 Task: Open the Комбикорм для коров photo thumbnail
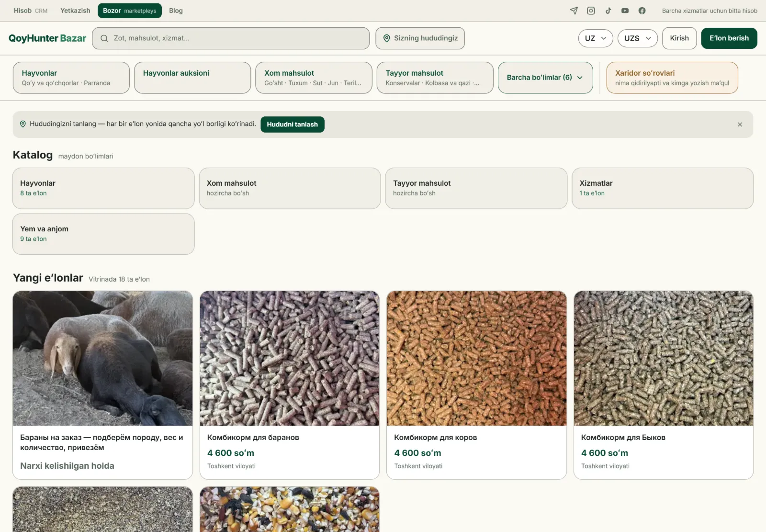477,358
